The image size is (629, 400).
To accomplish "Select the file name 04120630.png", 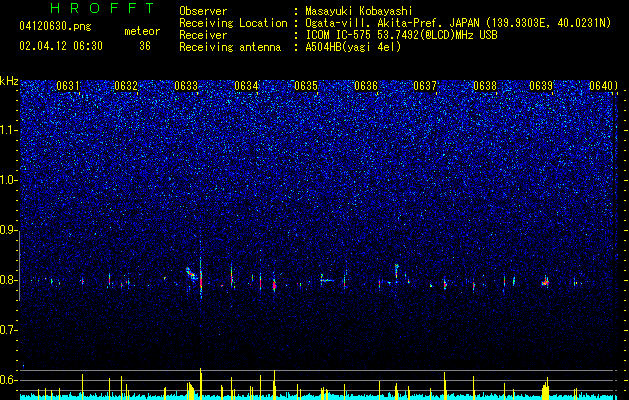I will 55,27.
